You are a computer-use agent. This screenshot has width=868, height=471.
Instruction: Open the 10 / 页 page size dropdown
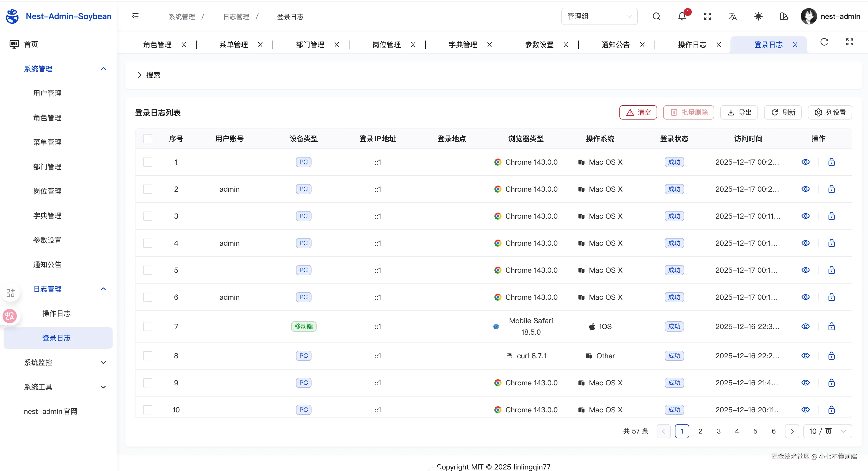point(827,431)
